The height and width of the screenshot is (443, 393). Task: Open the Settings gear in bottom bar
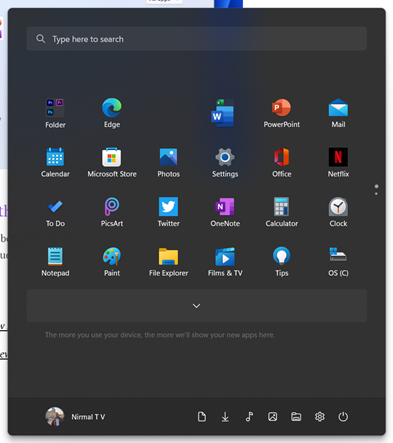click(320, 417)
